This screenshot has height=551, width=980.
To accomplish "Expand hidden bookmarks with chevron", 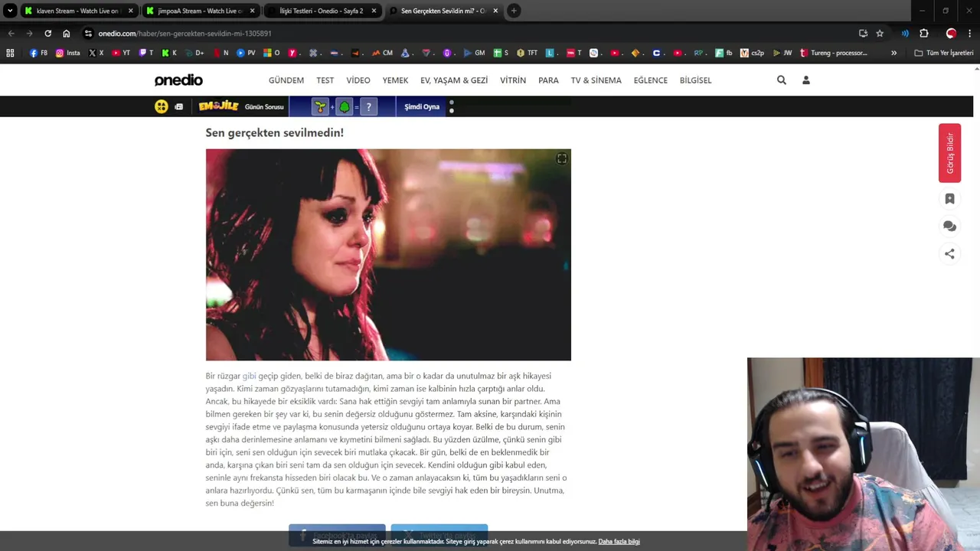I will tap(893, 53).
